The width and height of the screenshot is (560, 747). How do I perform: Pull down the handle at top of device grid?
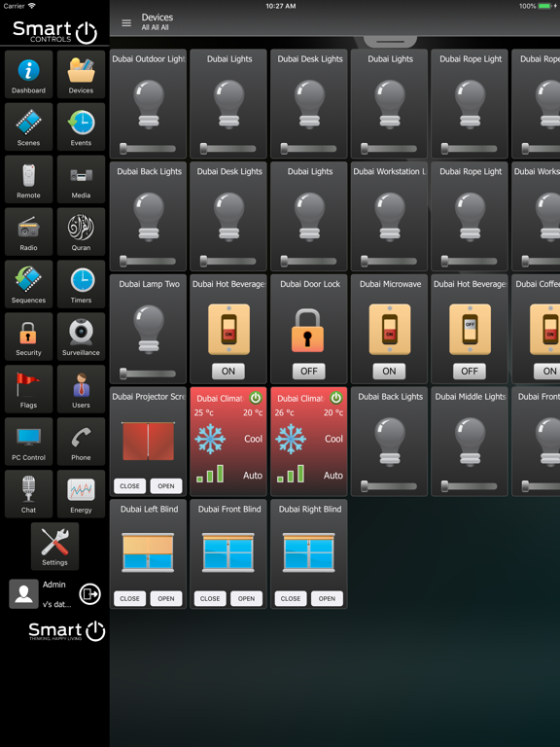[x=390, y=42]
